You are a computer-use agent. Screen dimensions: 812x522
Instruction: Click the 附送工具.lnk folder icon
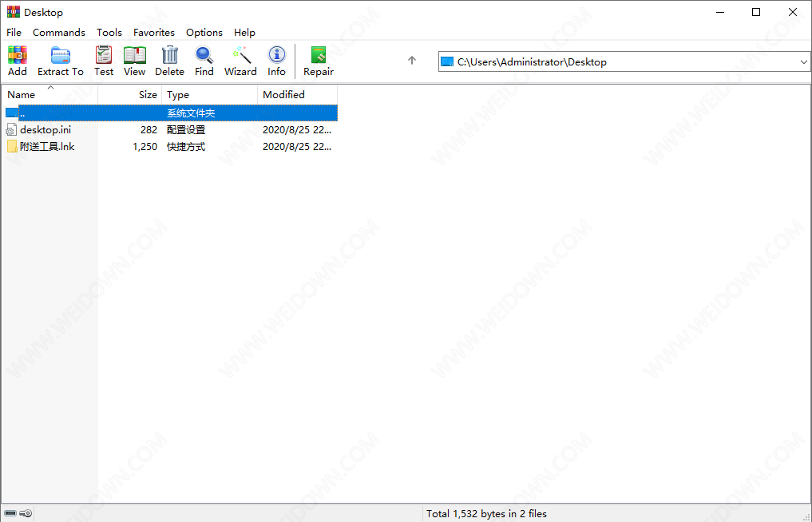click(12, 147)
